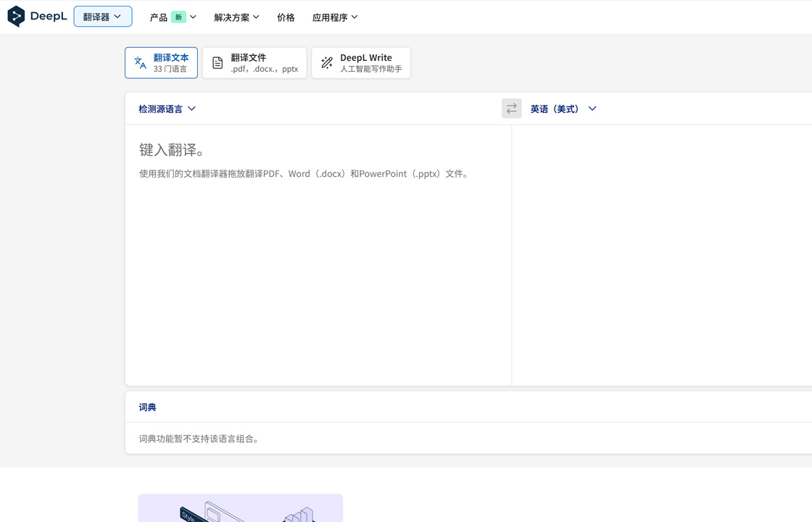The width and height of the screenshot is (812, 522).
Task: Click the magic wand Write icon
Action: [x=327, y=62]
